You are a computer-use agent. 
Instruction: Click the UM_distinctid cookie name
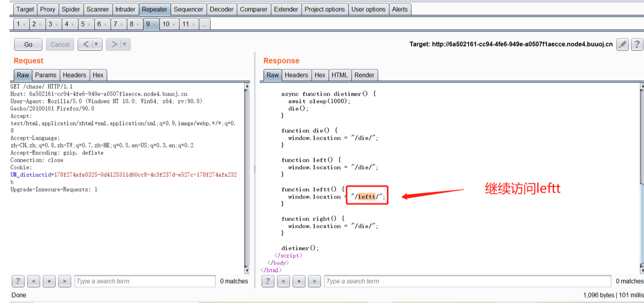pos(30,175)
